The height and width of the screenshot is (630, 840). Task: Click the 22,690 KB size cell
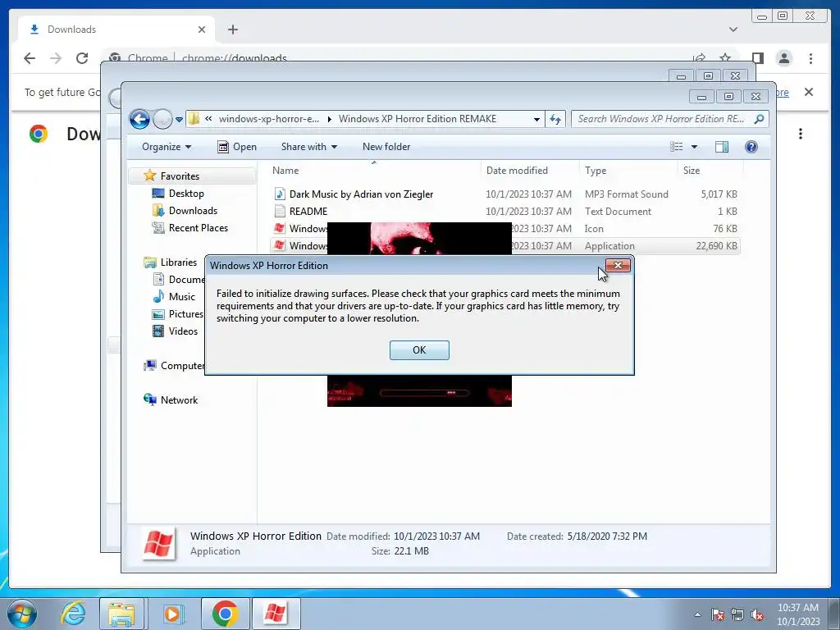(x=716, y=246)
